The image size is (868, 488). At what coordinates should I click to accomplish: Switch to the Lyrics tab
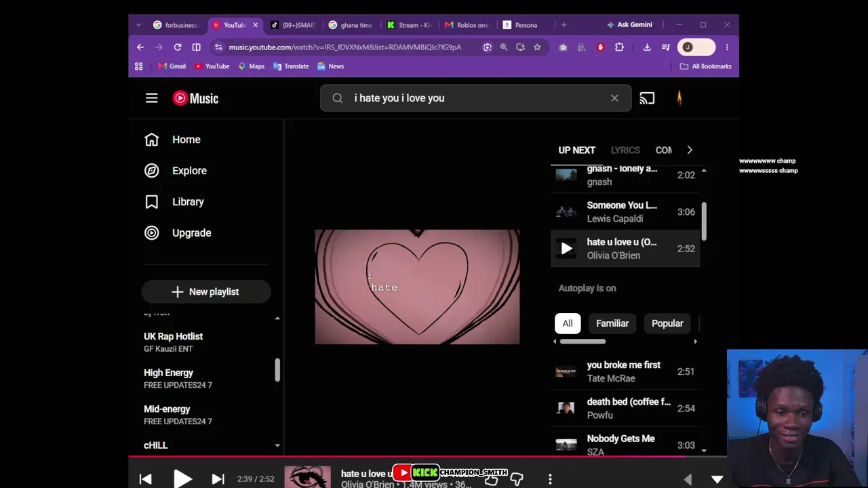point(625,150)
